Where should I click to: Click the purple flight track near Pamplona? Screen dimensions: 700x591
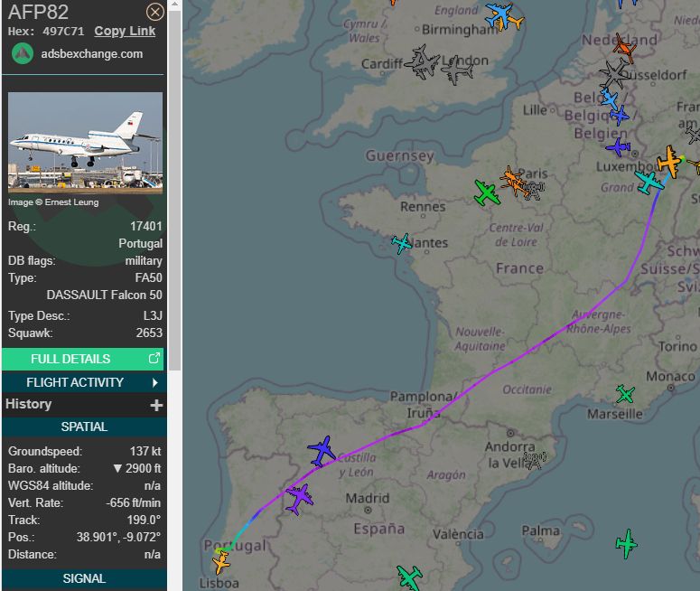click(x=452, y=402)
